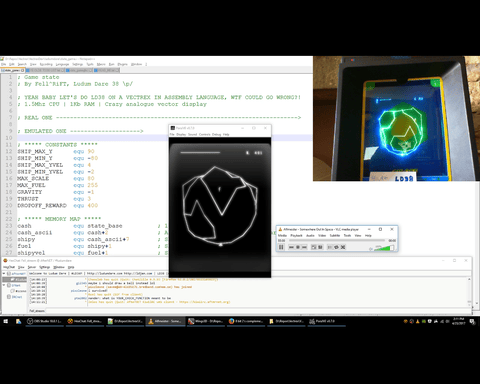This screenshot has height=384, width=480.
Task: Switch to Wings3D taskbar button
Action: pos(206,321)
